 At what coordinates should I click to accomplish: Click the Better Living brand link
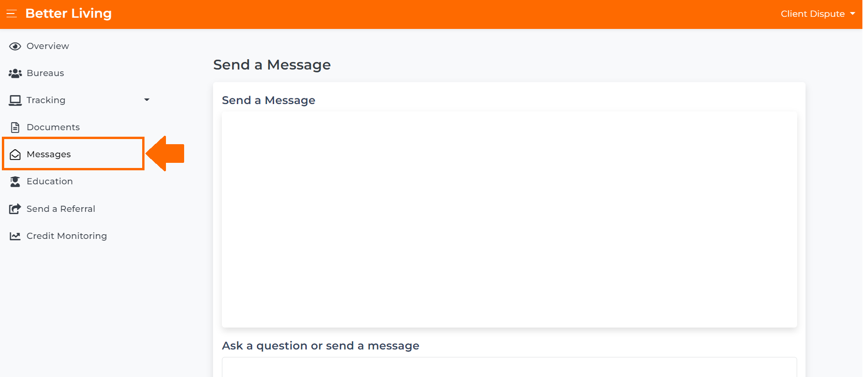pyautogui.click(x=69, y=14)
